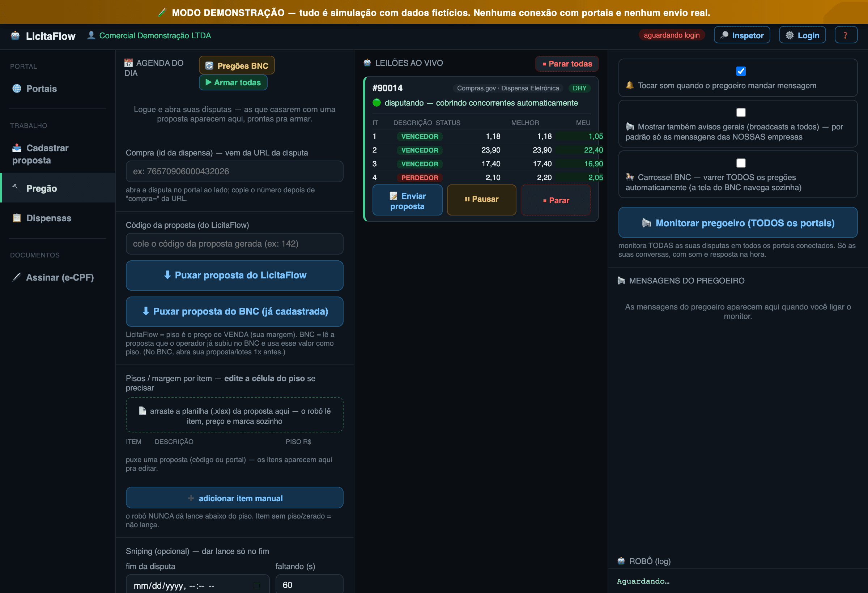Click MEU value 22,40 in item 2
868x593 pixels.
(593, 150)
